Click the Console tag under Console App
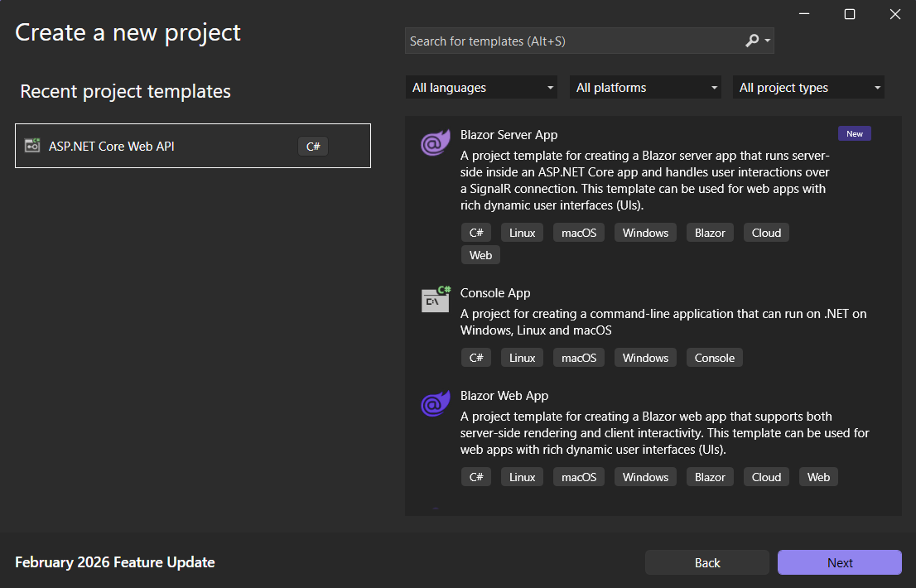This screenshot has width=916, height=588. pos(714,358)
